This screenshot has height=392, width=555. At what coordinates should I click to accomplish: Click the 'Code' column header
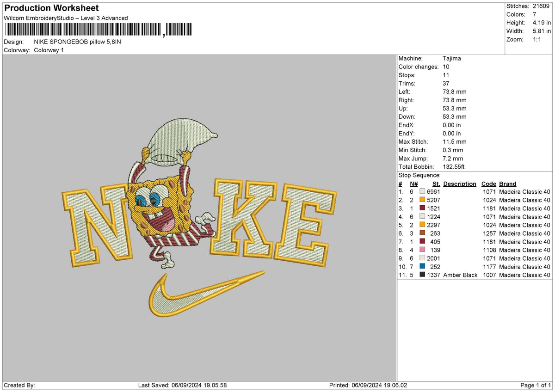pos(488,184)
